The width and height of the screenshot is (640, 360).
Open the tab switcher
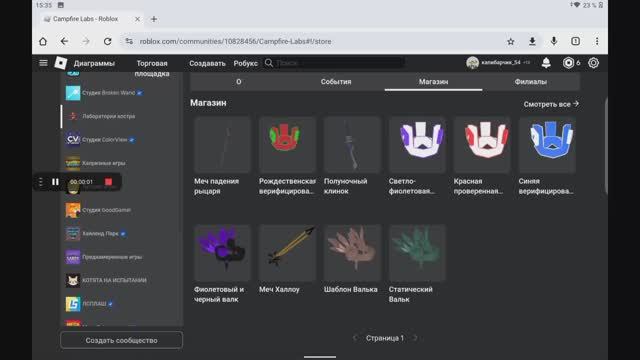click(x=575, y=41)
